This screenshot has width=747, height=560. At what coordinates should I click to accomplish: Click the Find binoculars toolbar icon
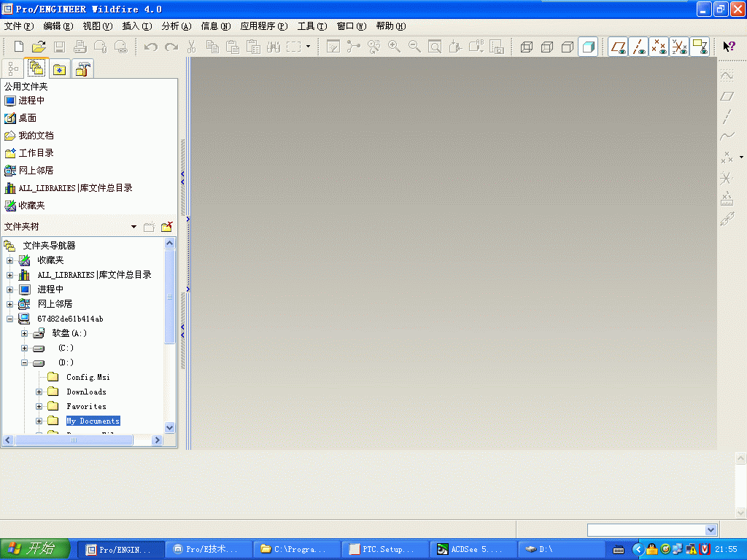click(274, 46)
